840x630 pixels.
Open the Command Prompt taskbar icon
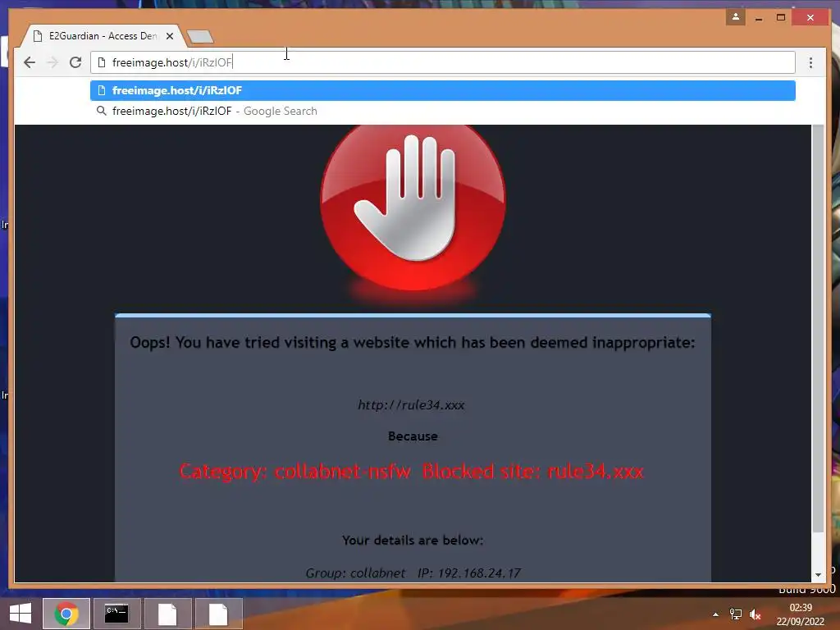click(116, 614)
